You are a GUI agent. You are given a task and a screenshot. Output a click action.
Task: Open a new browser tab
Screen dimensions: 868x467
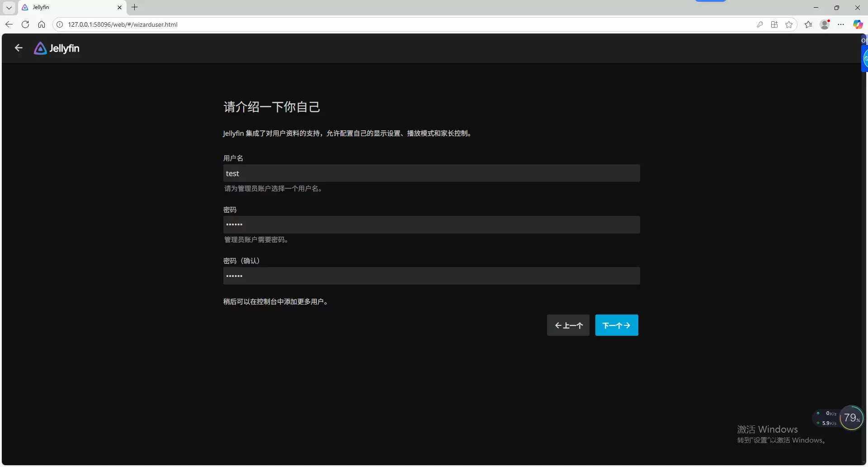tap(135, 7)
